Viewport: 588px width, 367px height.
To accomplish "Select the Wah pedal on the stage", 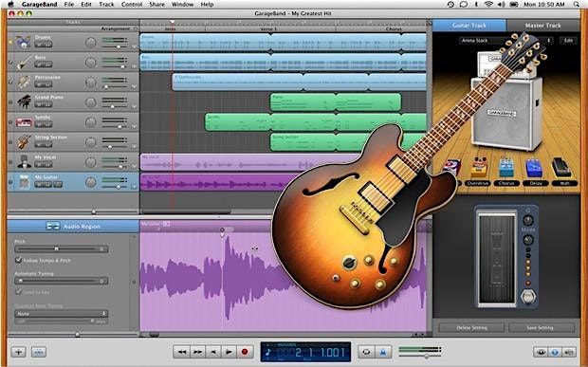I will point(561,168).
